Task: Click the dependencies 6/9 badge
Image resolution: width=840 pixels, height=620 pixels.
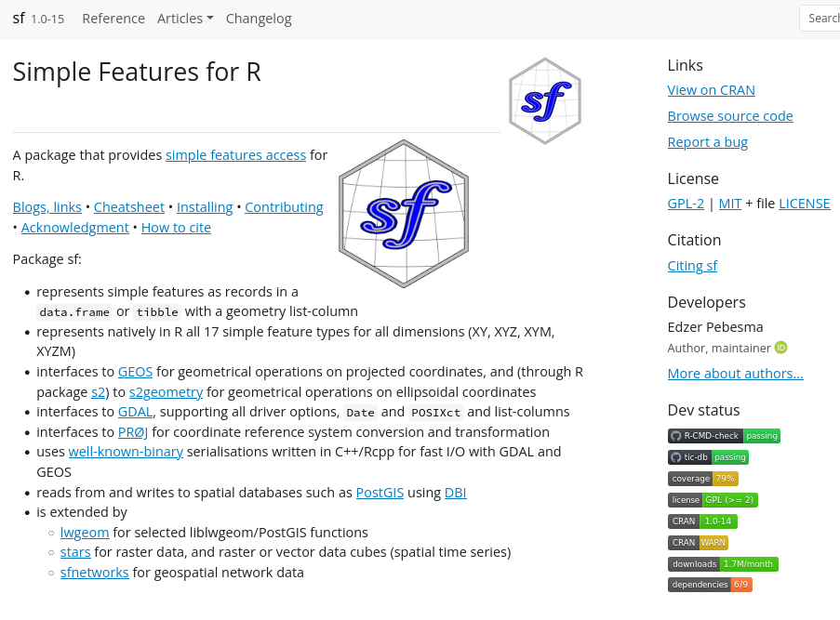Action: click(x=710, y=585)
